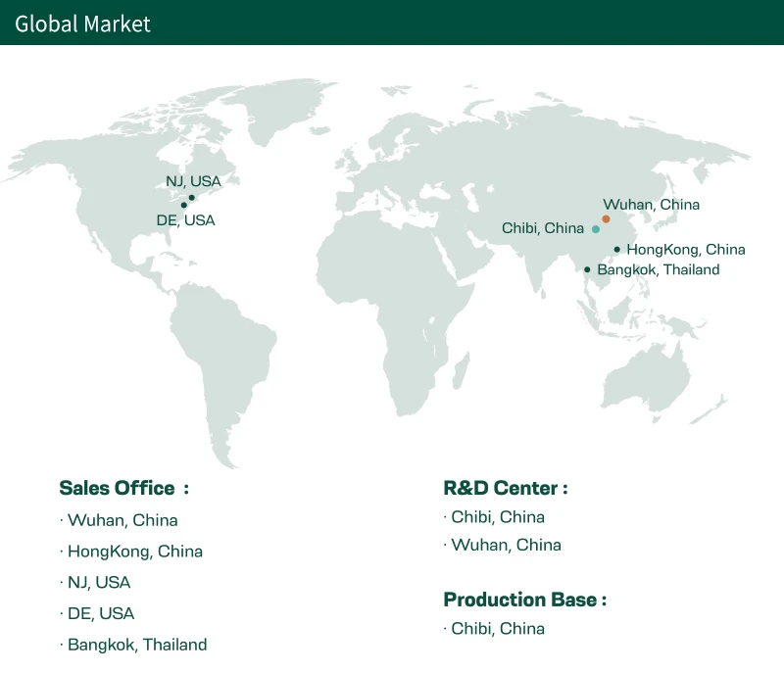Select 'Chibi, China' under R&D Center
The width and height of the screenshot is (784, 673).
click(x=498, y=516)
